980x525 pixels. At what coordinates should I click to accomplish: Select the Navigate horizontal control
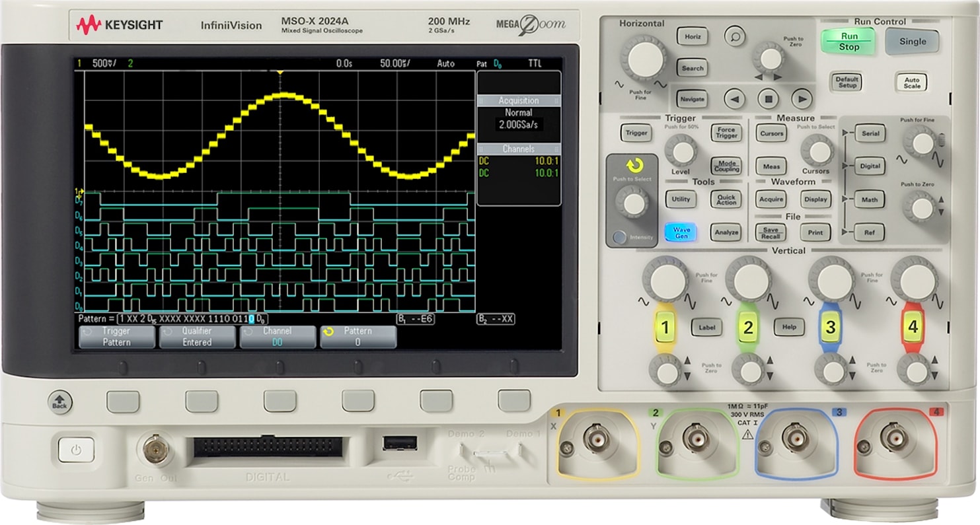coord(691,98)
